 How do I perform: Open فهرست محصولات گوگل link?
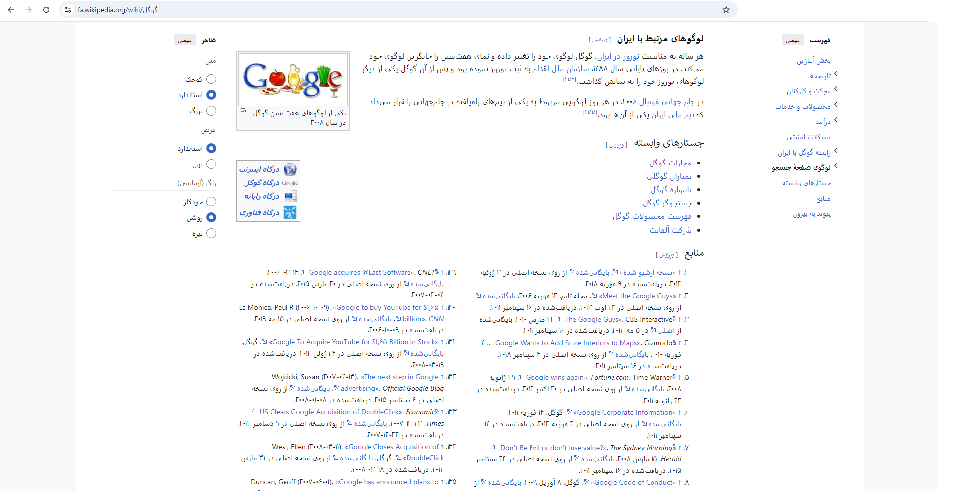click(x=652, y=216)
